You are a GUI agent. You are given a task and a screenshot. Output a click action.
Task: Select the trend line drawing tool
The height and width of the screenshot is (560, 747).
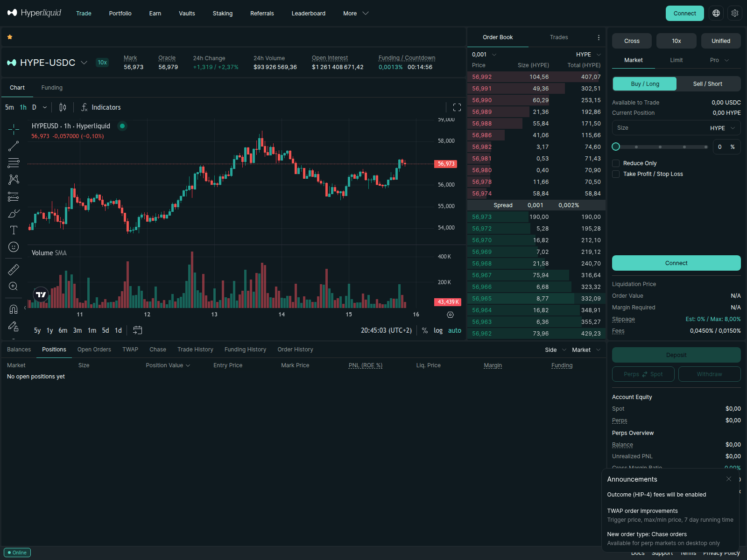(14, 146)
